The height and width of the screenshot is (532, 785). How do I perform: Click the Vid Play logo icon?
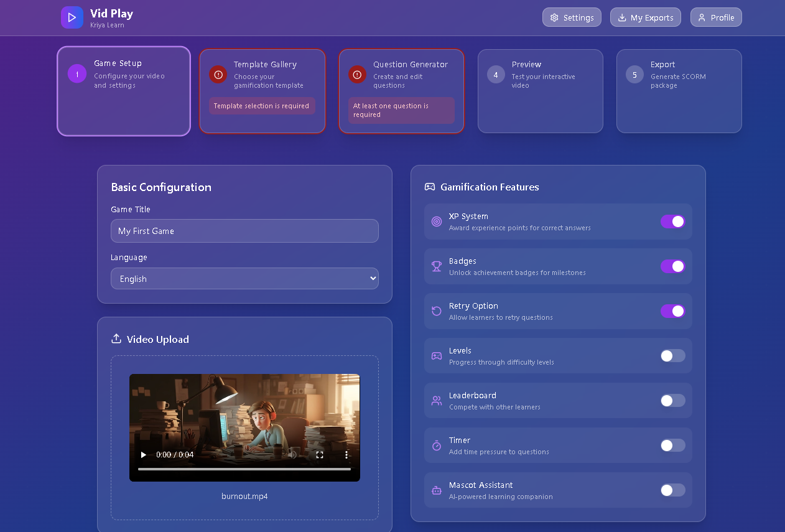pyautogui.click(x=72, y=17)
